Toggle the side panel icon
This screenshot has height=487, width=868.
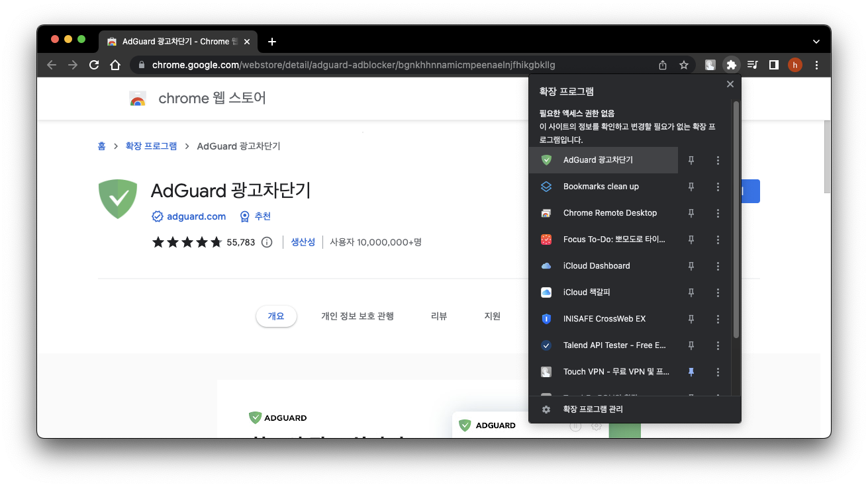click(x=773, y=65)
